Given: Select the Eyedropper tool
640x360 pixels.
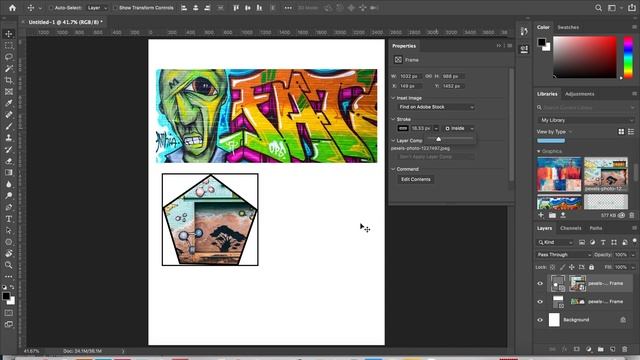Looking at the screenshot, I should [x=9, y=103].
